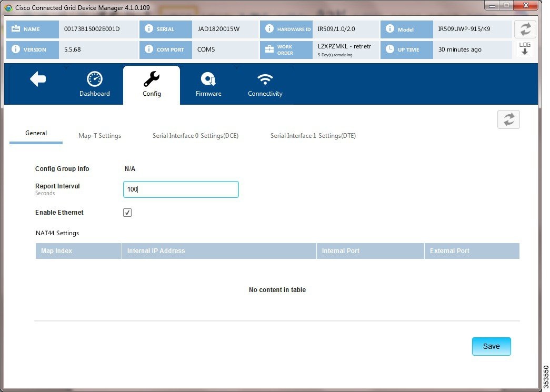The image size is (550, 392).
Task: Save the configuration
Action: pos(491,346)
